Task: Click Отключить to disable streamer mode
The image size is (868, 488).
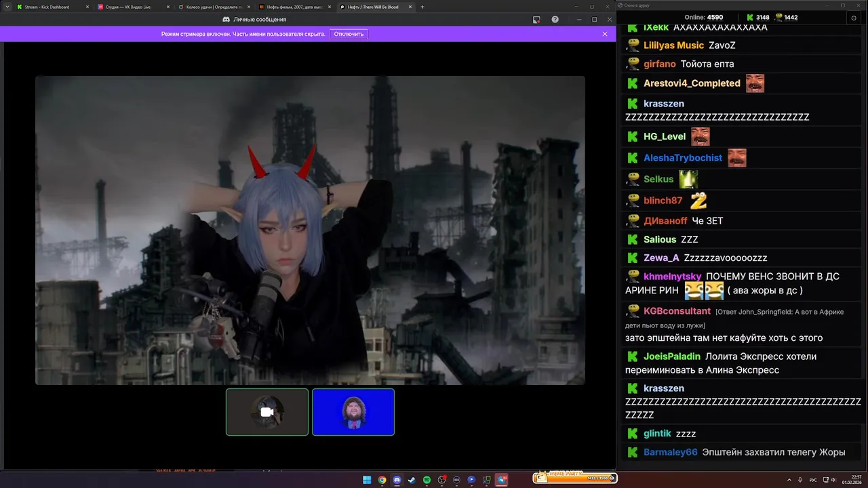Action: 349,34
